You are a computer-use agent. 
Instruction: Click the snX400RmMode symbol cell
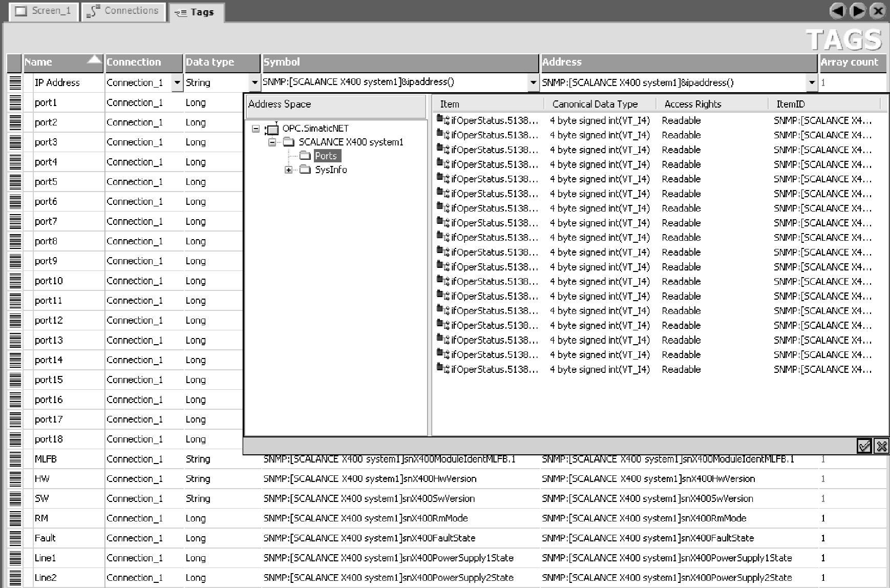pos(400,518)
